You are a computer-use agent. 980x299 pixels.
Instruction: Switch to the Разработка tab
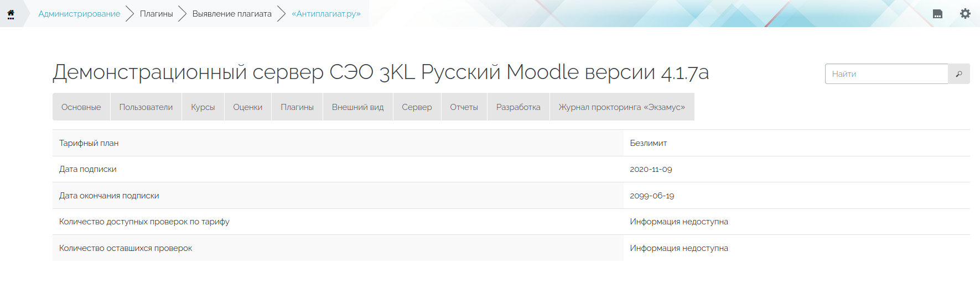518,107
